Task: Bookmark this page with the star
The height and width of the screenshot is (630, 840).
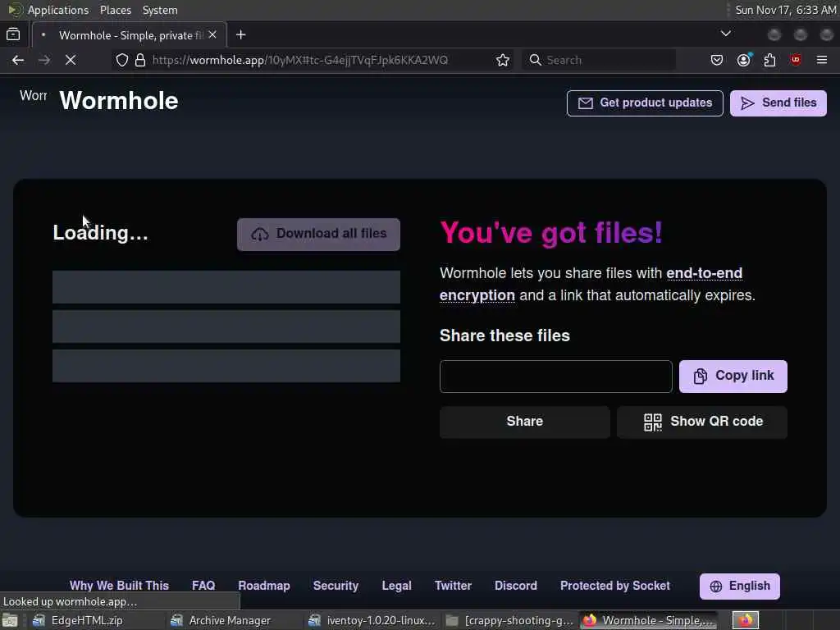Action: tap(503, 60)
